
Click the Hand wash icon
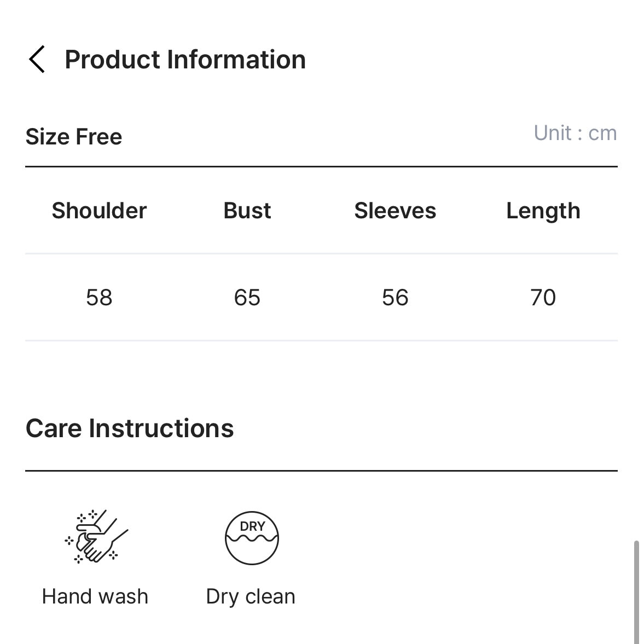[x=96, y=536]
